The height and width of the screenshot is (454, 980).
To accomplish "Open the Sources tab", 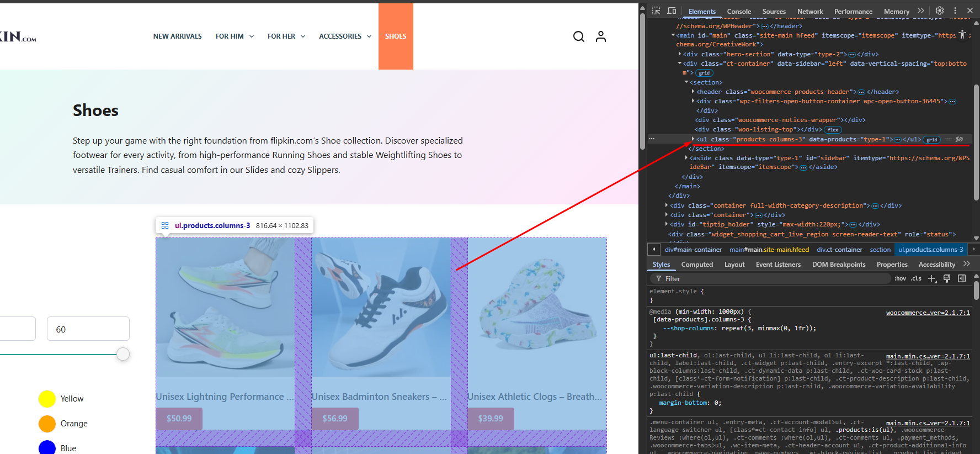I will (x=774, y=11).
